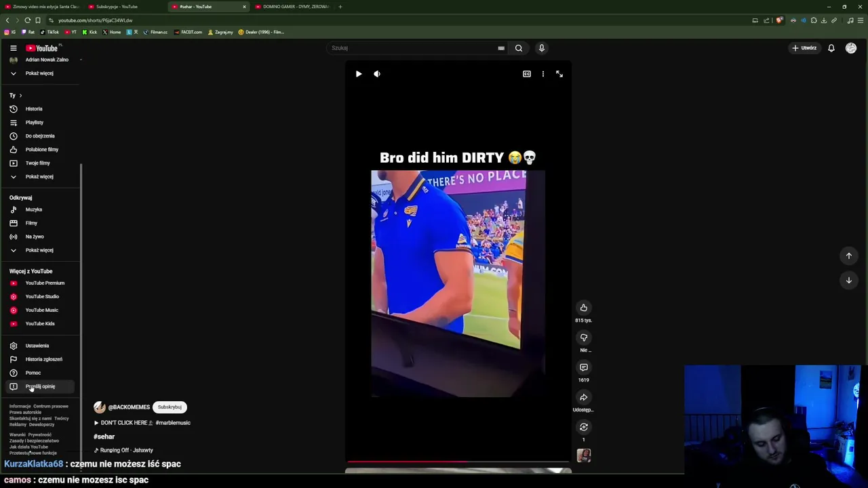Open the Runging Off · Jshxwty sound
The width and height of the screenshot is (868, 488).
tap(126, 450)
